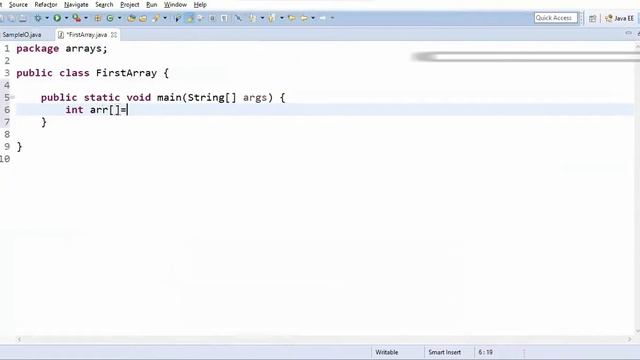
Task: Collapse the main method fold marker
Action: coord(13,97)
